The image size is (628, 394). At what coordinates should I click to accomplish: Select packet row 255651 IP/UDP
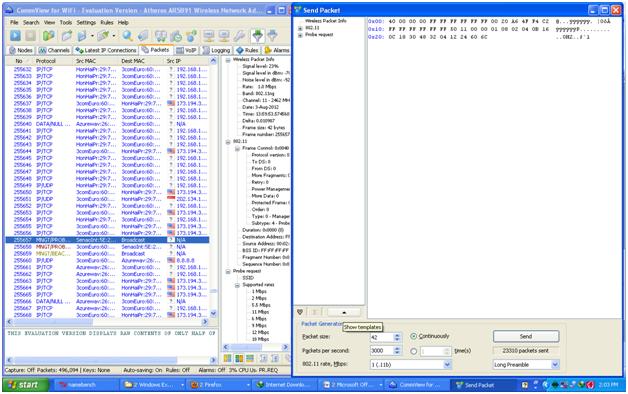(x=107, y=199)
